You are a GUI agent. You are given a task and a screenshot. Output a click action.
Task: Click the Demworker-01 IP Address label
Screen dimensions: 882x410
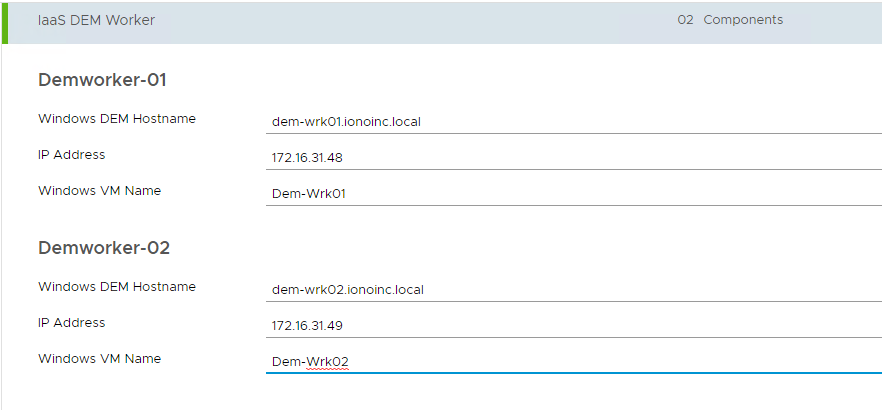[x=71, y=155]
